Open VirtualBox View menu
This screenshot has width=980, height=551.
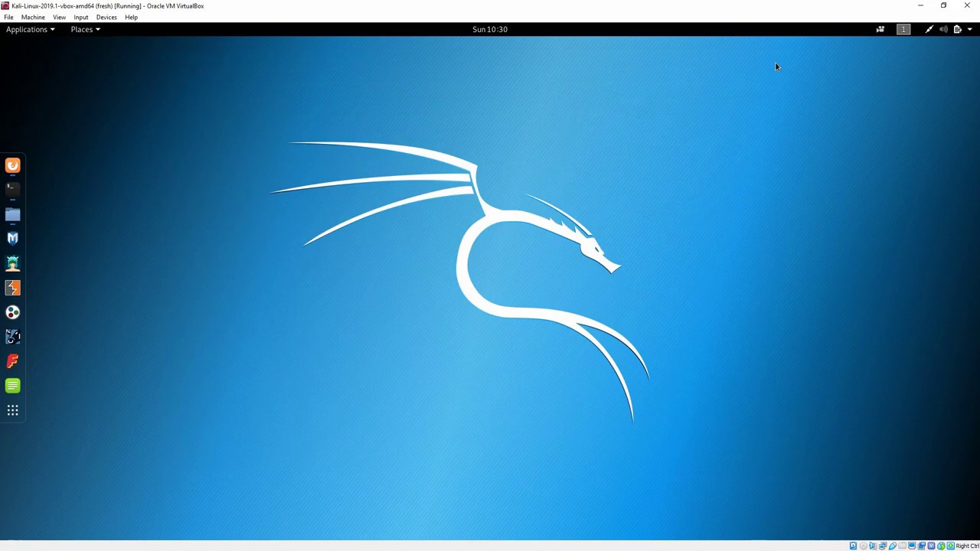[59, 17]
